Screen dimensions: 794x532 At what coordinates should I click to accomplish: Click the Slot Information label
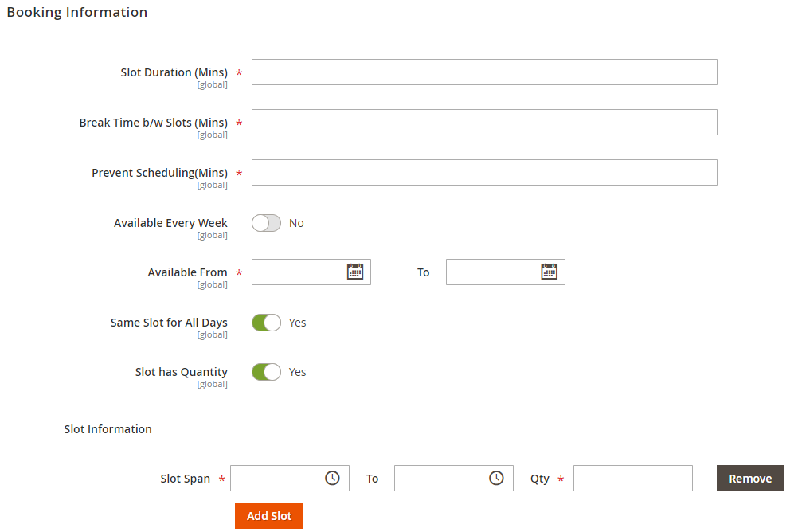pos(108,429)
